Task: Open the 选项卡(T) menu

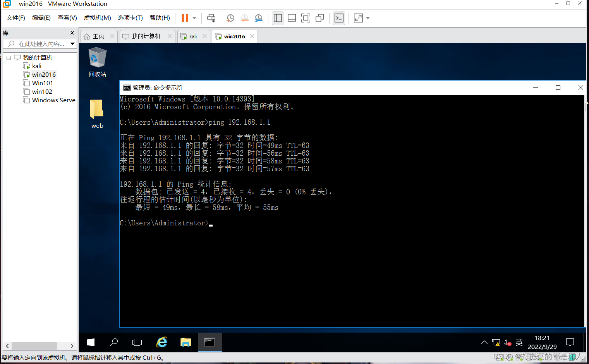Action: point(131,18)
